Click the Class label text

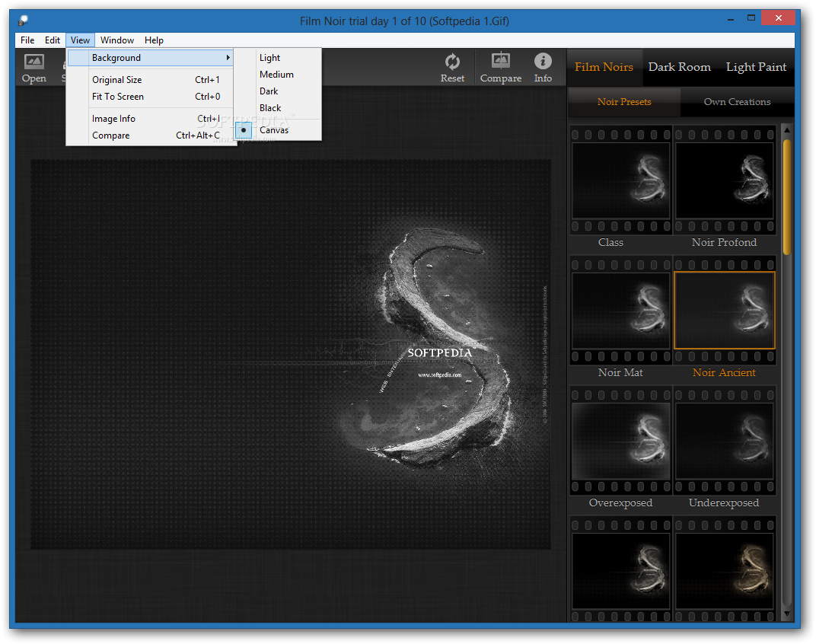[x=610, y=243]
